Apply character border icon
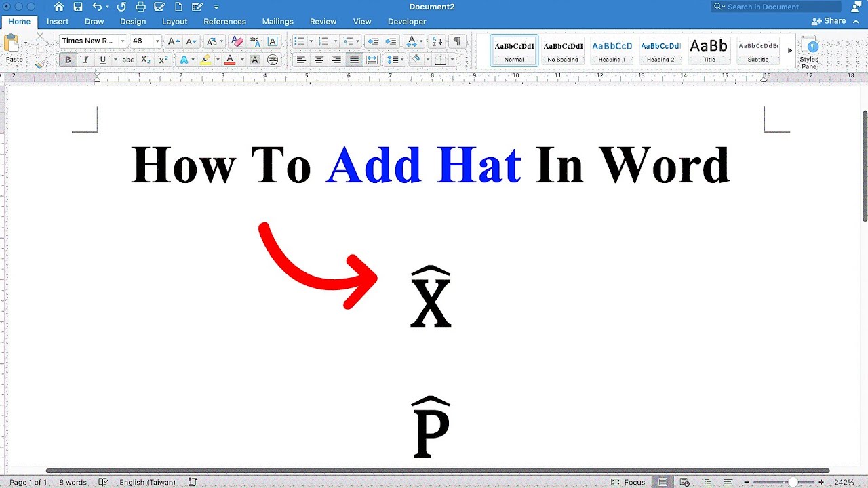Image resolution: width=868 pixels, height=488 pixels. [273, 41]
